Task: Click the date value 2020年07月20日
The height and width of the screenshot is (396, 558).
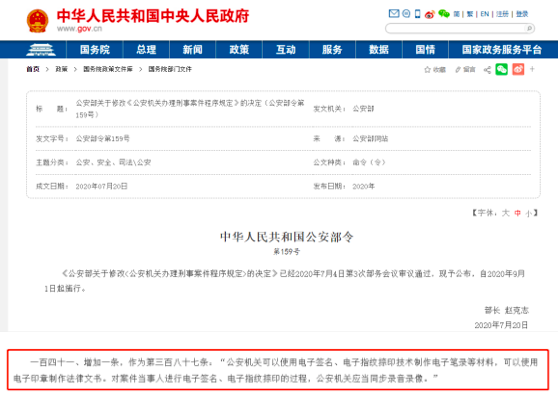Action: pos(101,186)
